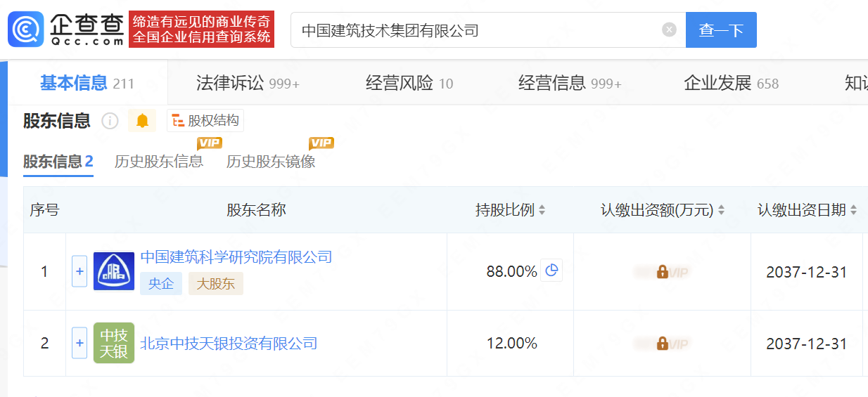Click the pie chart icon next to 88.00%
The height and width of the screenshot is (397, 868).
point(551,271)
